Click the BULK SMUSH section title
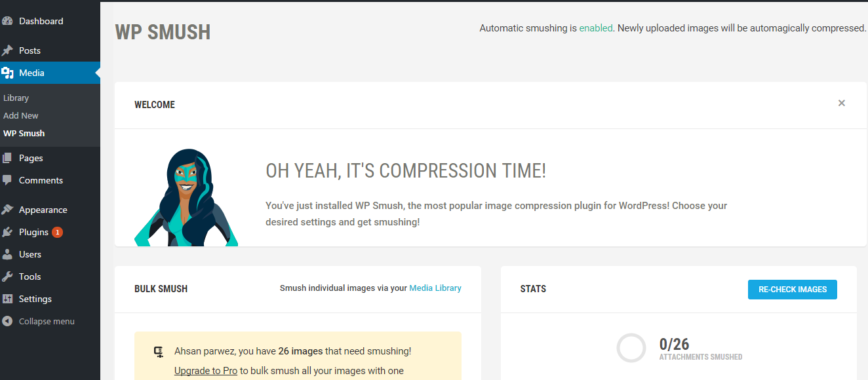This screenshot has height=380, width=868. tap(161, 289)
